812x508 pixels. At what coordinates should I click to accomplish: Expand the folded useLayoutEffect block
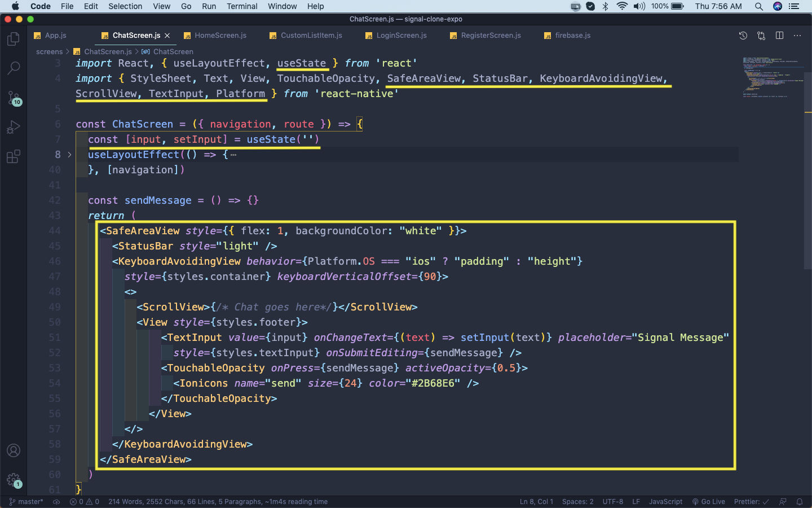coord(69,155)
